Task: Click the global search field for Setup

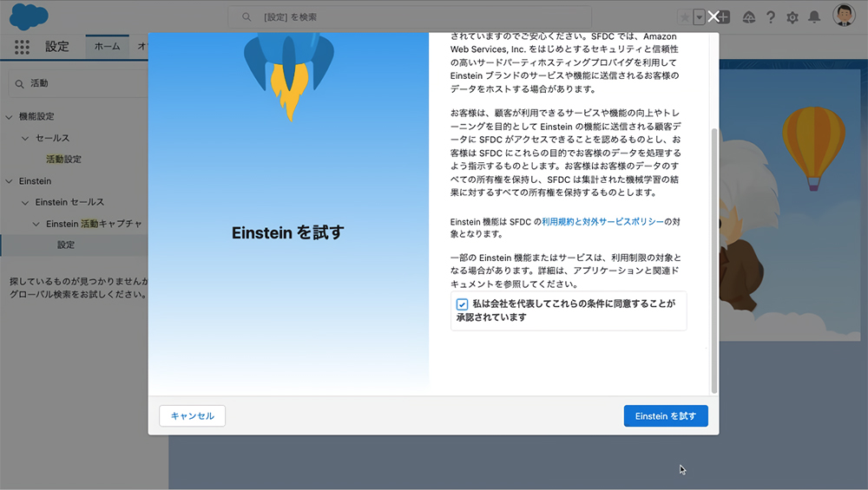Action: 410,17
